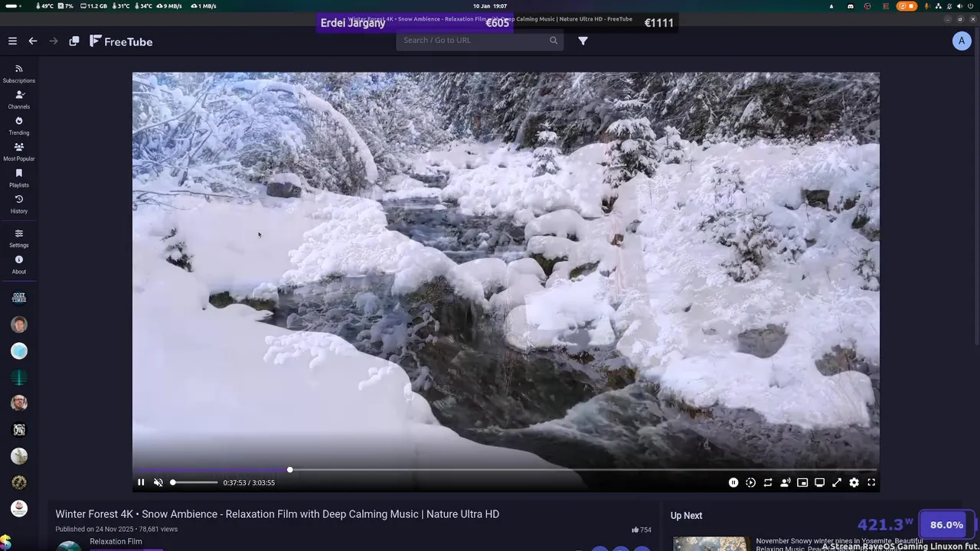Toggle picture-in-picture mode

point(802,482)
